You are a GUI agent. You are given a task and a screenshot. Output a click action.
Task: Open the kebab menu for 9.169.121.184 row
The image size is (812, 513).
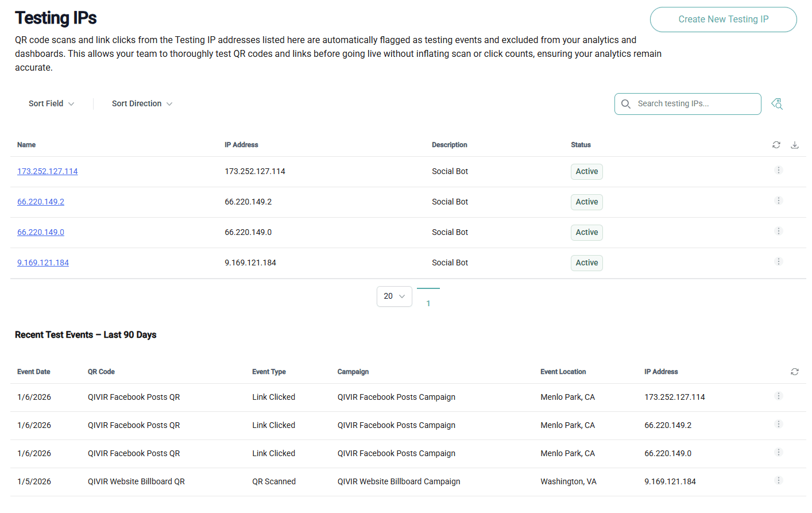pos(779,261)
